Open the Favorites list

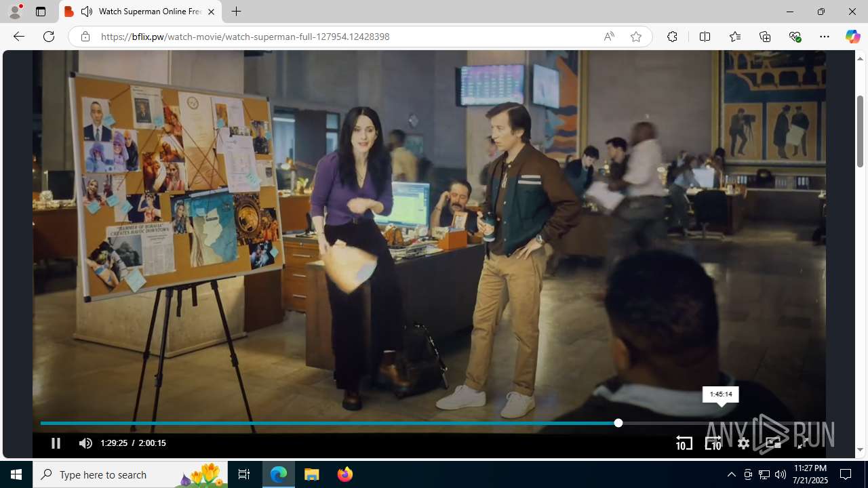pos(734,37)
